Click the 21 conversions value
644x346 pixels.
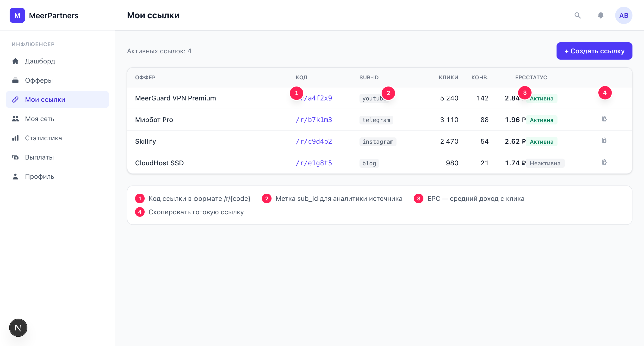(x=484, y=163)
